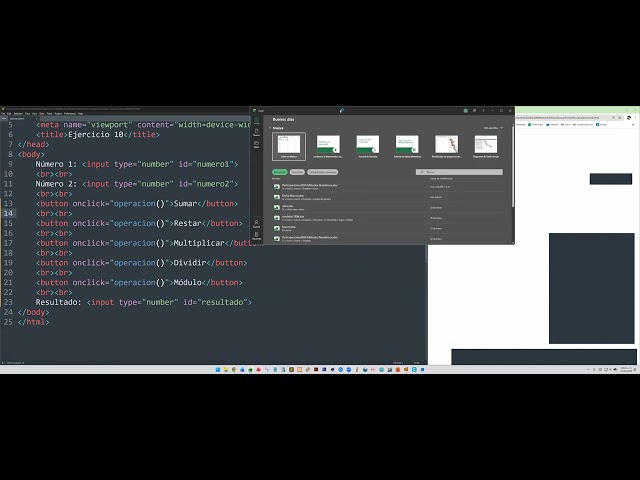
Task: Click the word Dividir on line 19
Action: coord(190,263)
